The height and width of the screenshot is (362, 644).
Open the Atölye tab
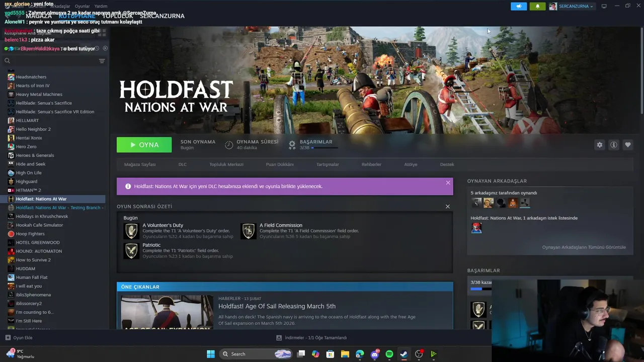[x=411, y=164]
